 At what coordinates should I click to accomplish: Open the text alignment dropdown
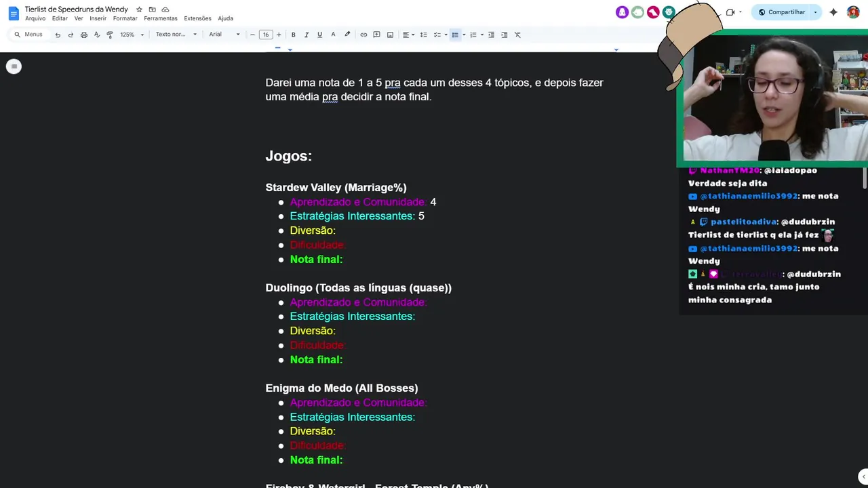[x=408, y=35]
